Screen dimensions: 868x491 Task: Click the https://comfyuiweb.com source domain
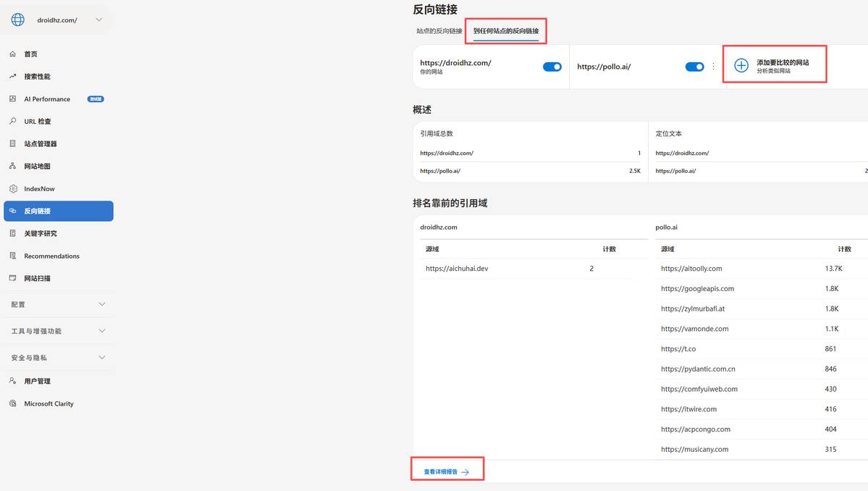pos(699,389)
